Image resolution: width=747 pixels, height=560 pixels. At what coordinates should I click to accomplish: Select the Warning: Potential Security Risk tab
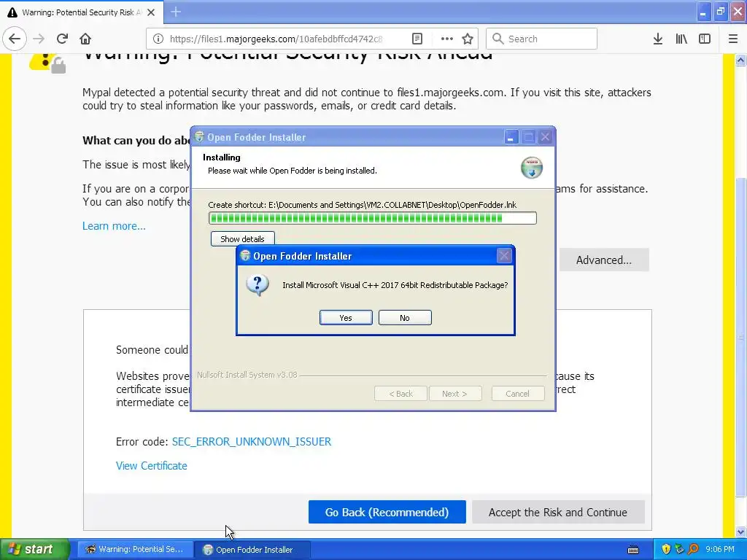coord(82,12)
